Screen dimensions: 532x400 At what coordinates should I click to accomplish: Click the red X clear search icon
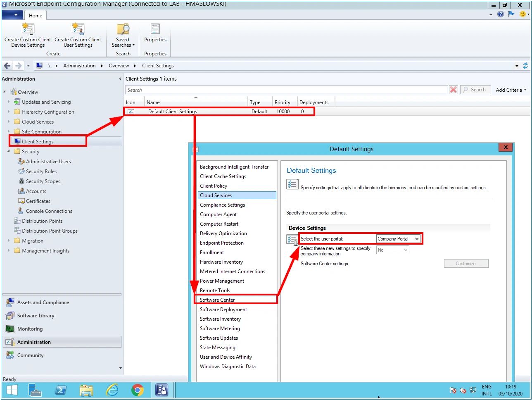454,90
